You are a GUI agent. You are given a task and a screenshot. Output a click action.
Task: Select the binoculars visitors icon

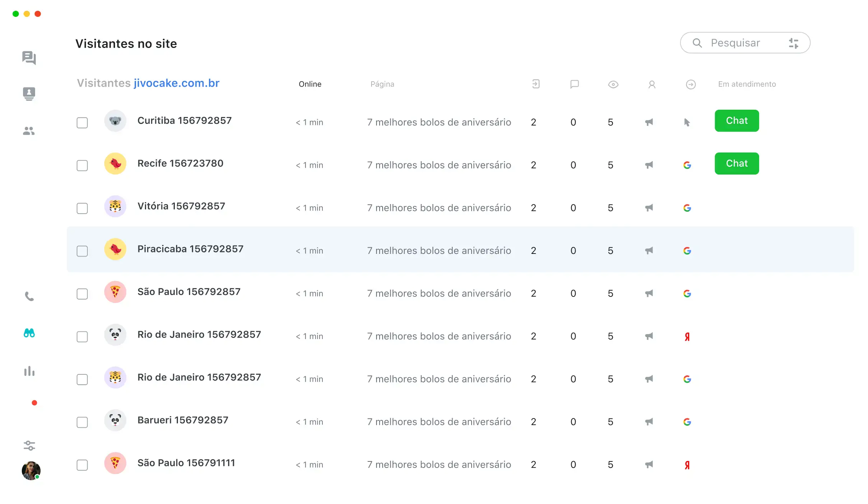tap(29, 333)
